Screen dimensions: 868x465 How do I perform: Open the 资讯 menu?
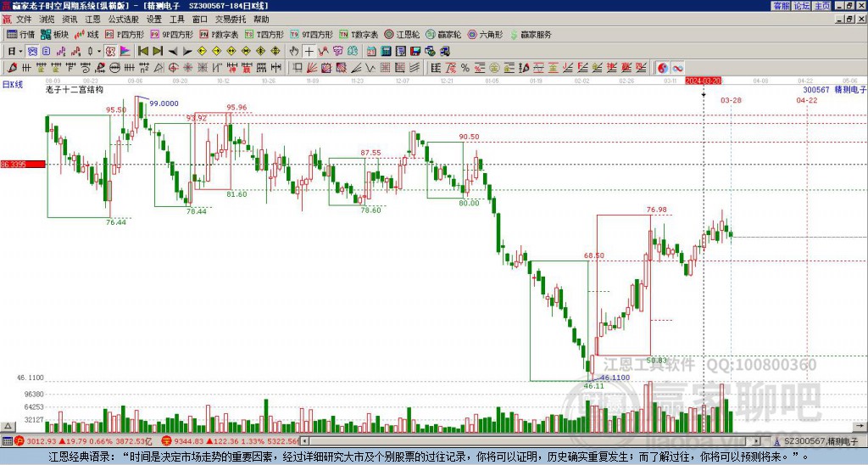pyautogui.click(x=70, y=20)
